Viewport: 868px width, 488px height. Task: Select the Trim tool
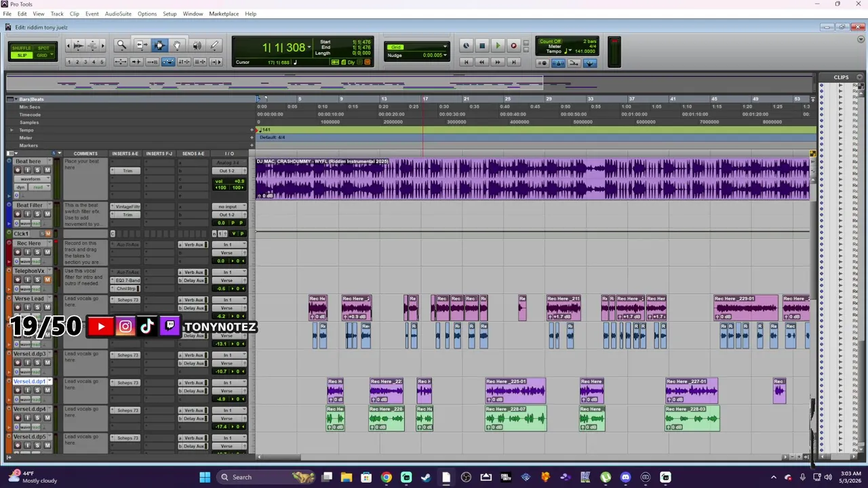click(x=141, y=45)
